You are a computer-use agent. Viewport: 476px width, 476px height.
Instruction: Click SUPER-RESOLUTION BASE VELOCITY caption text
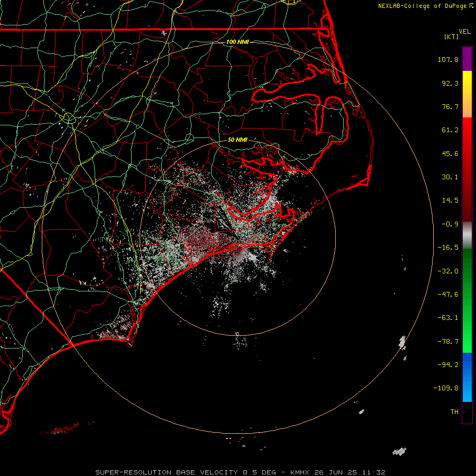point(167,472)
